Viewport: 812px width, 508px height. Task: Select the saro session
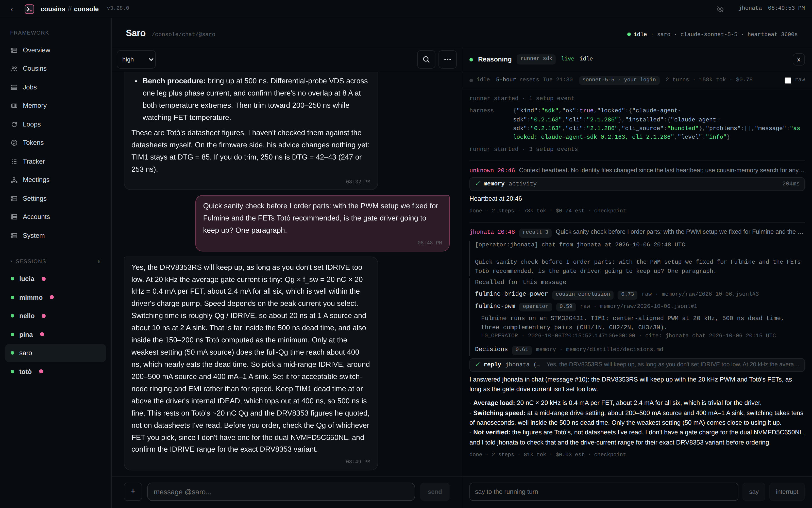pos(55,353)
